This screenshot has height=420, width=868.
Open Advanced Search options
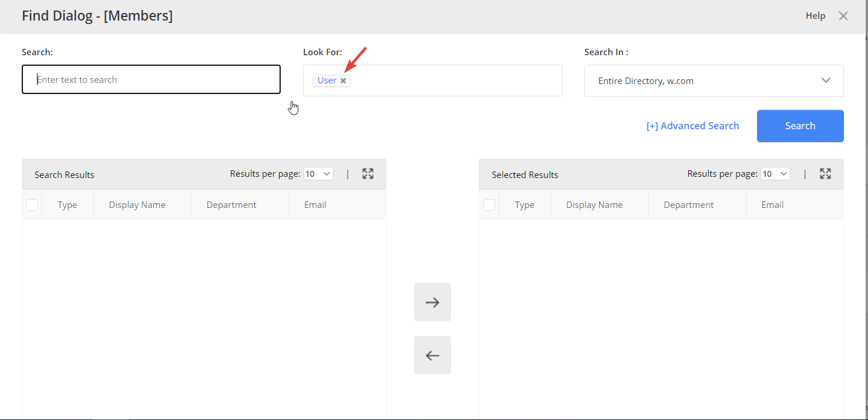click(x=693, y=125)
